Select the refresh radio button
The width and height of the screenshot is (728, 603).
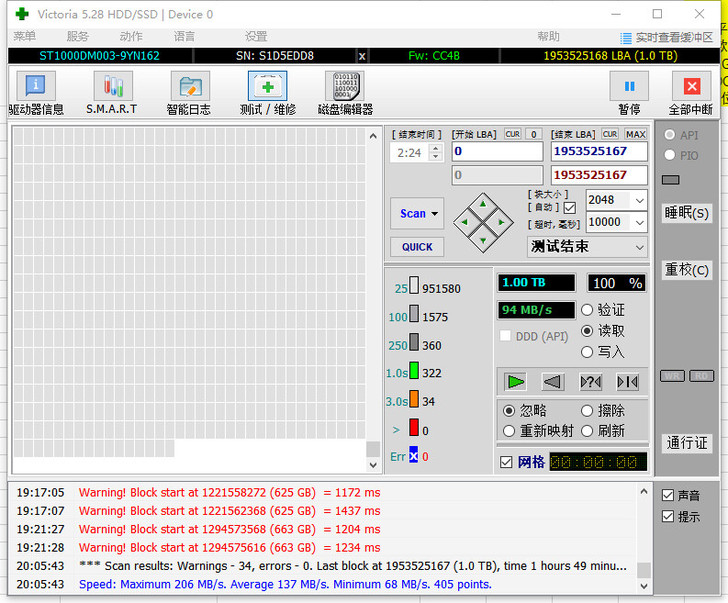587,431
